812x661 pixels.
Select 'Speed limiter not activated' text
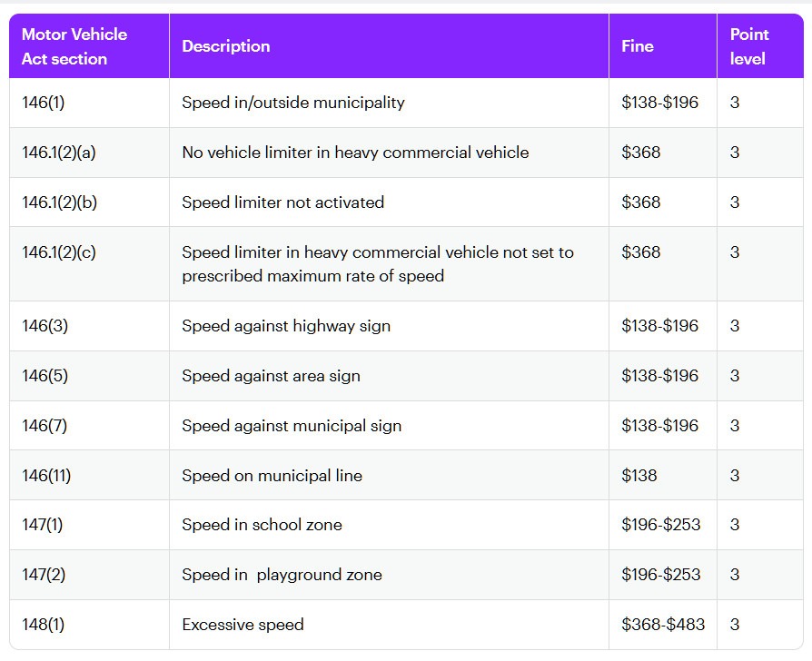pos(282,202)
